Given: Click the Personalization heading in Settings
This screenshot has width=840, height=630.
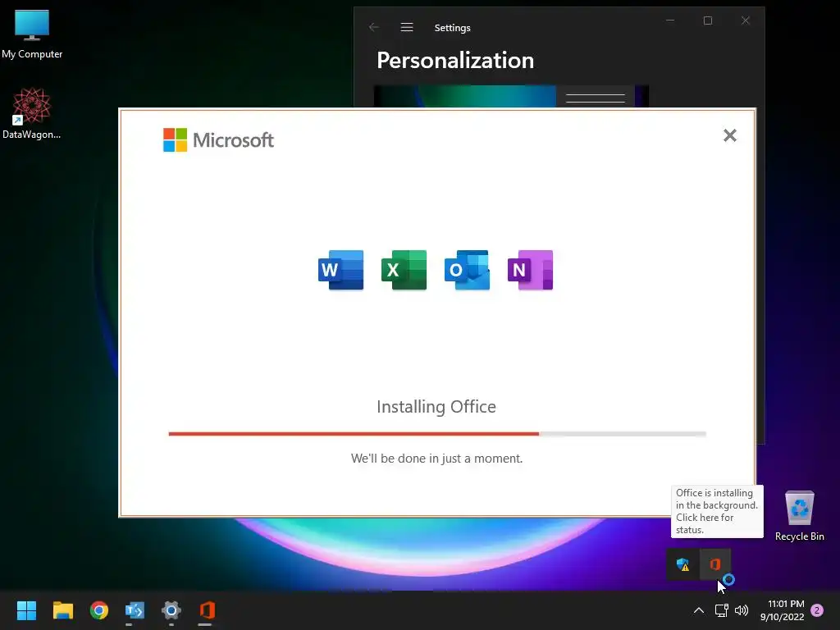Looking at the screenshot, I should tap(455, 61).
